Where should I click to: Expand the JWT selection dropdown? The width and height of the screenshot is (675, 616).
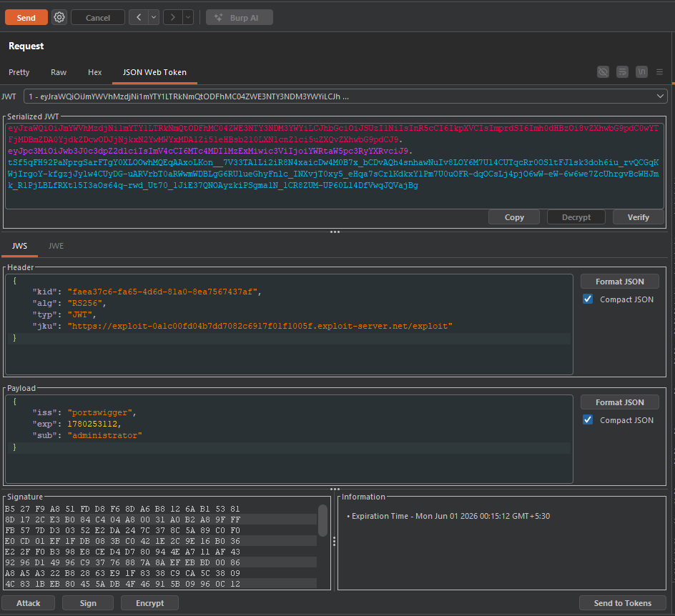click(x=660, y=96)
